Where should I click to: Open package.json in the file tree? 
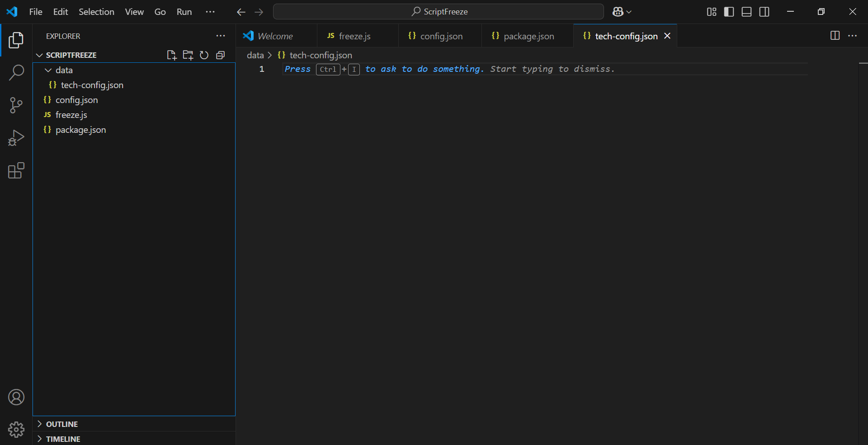tap(134, 130)
